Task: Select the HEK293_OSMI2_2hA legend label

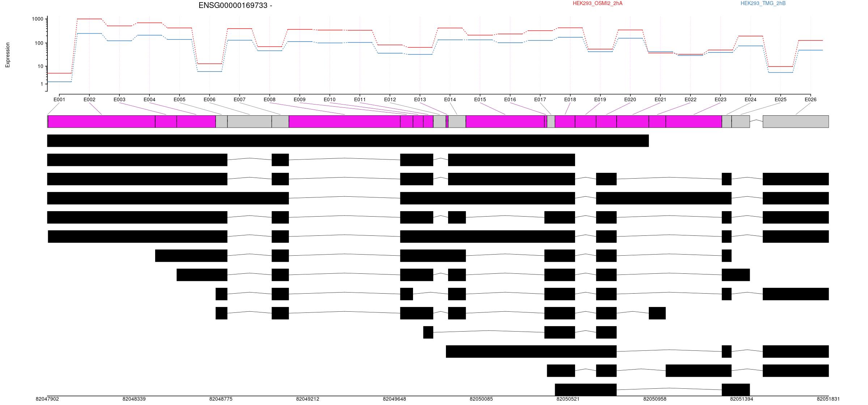Action: click(597, 3)
